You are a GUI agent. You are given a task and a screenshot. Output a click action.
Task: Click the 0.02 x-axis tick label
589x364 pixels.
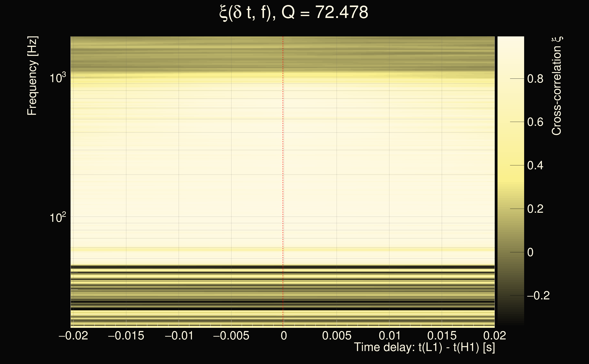[x=495, y=336]
